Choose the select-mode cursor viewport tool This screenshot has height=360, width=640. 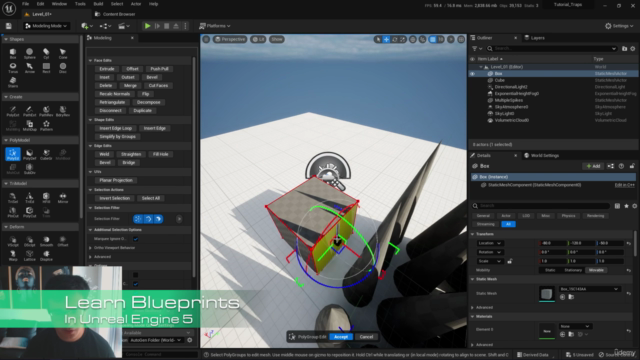(378, 39)
